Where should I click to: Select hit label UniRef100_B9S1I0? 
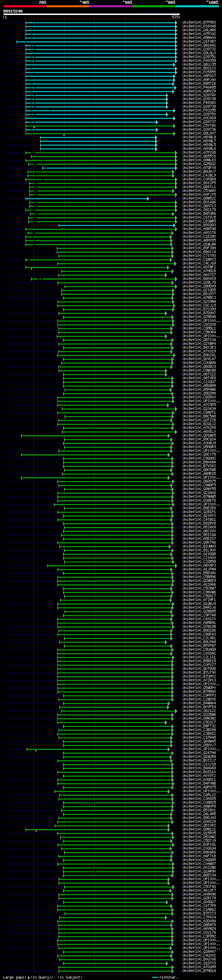coord(199,68)
